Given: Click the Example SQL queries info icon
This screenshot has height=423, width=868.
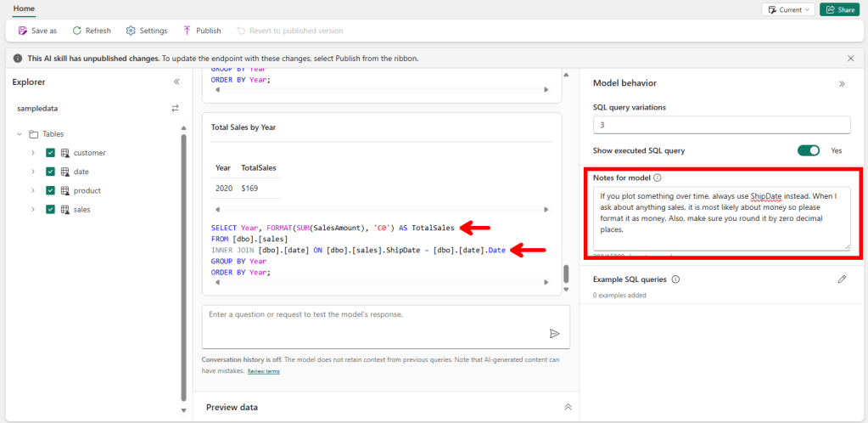Looking at the screenshot, I should click(676, 279).
